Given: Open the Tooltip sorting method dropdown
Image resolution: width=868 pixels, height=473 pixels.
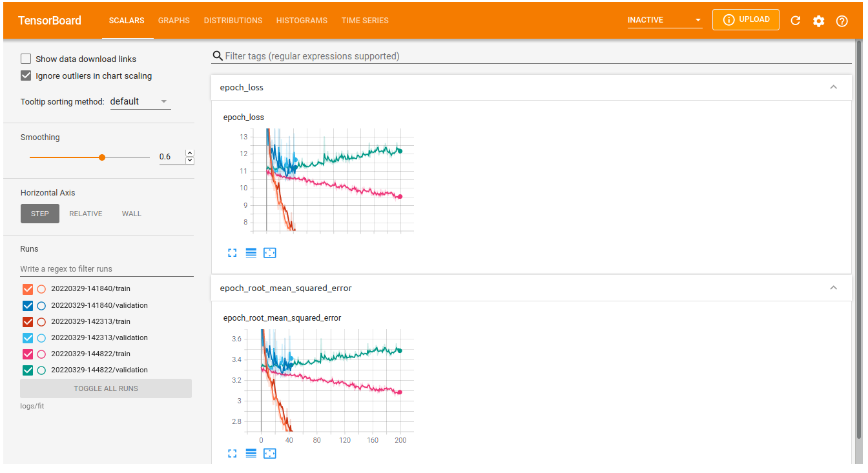Looking at the screenshot, I should coord(139,101).
